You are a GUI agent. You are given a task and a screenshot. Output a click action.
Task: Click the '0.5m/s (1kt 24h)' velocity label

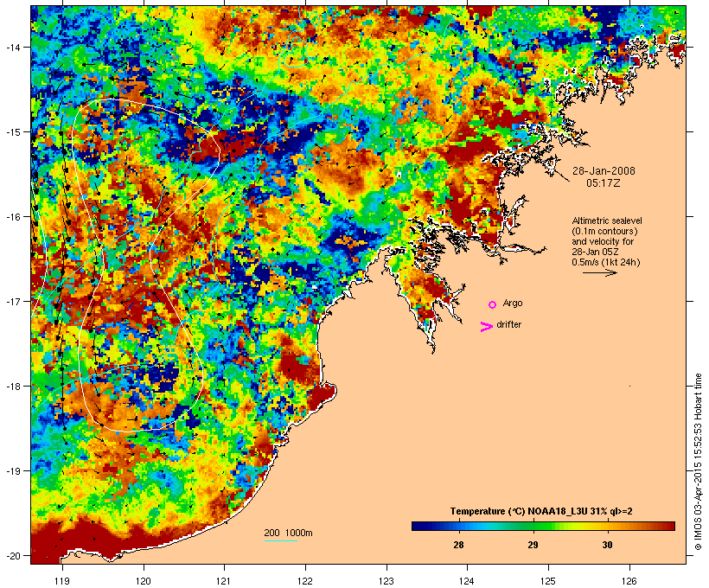[606, 262]
